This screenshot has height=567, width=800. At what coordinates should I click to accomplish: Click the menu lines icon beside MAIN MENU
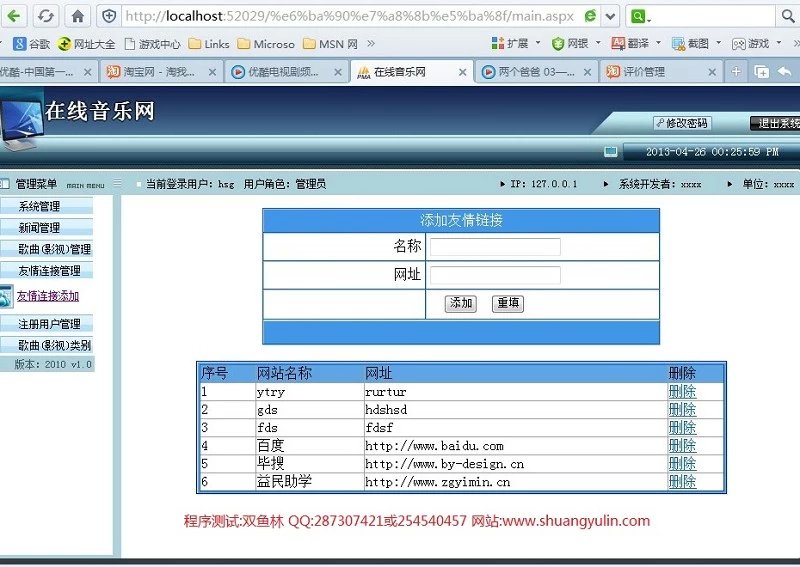coord(118,183)
